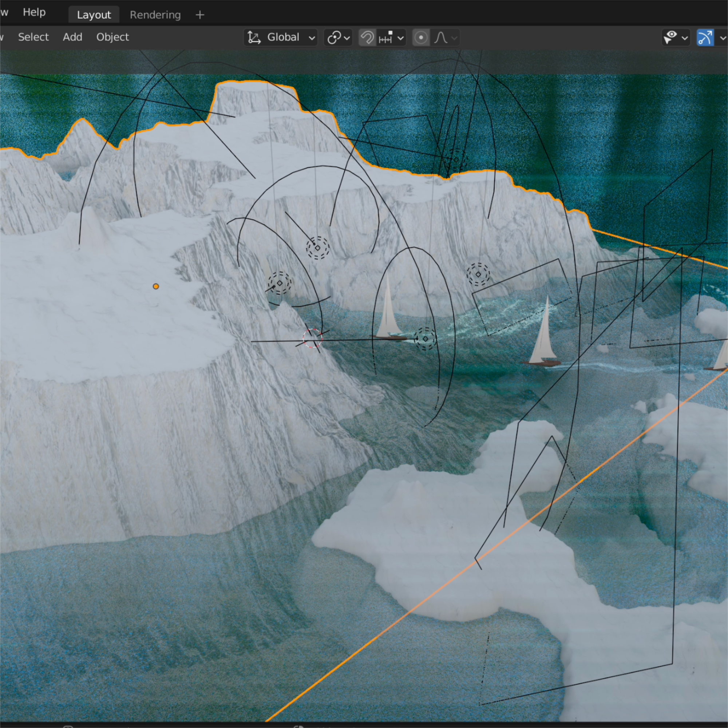Image resolution: width=728 pixels, height=728 pixels.
Task: Open selectability and visibility eye popover
Action: 675,38
